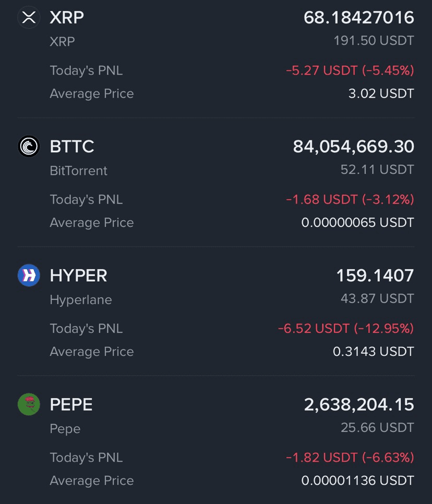Select the BTTC balance 84,054,669.30

pos(354,147)
